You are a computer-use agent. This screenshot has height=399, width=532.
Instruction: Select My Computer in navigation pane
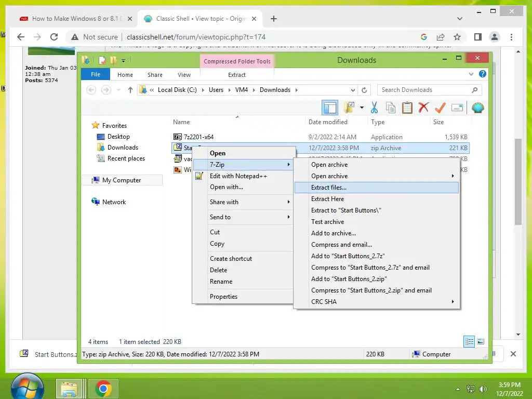point(122,180)
